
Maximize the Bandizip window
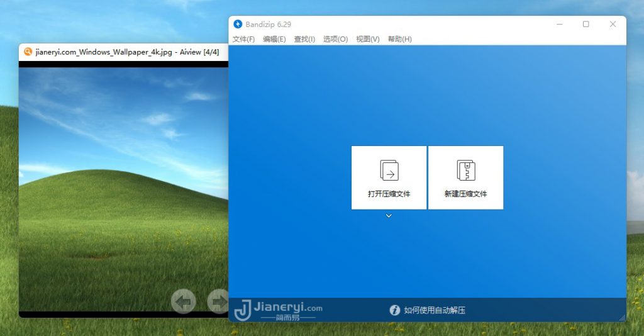[586, 25]
